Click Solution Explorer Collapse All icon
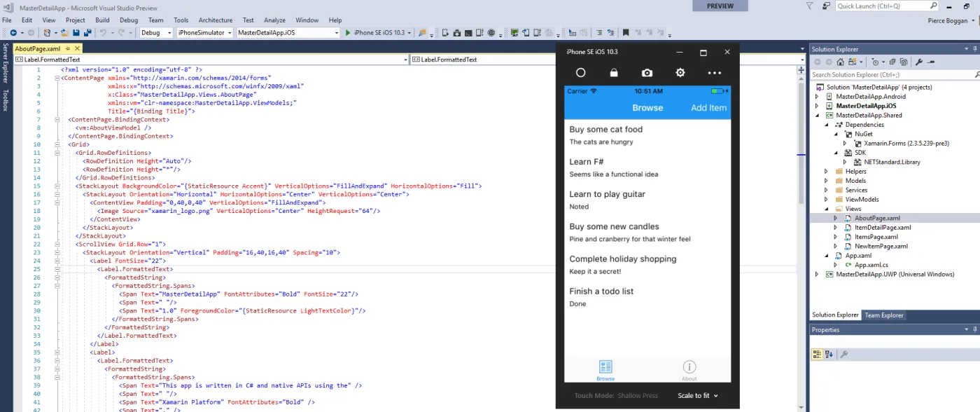The width and height of the screenshot is (980, 412). 892,62
